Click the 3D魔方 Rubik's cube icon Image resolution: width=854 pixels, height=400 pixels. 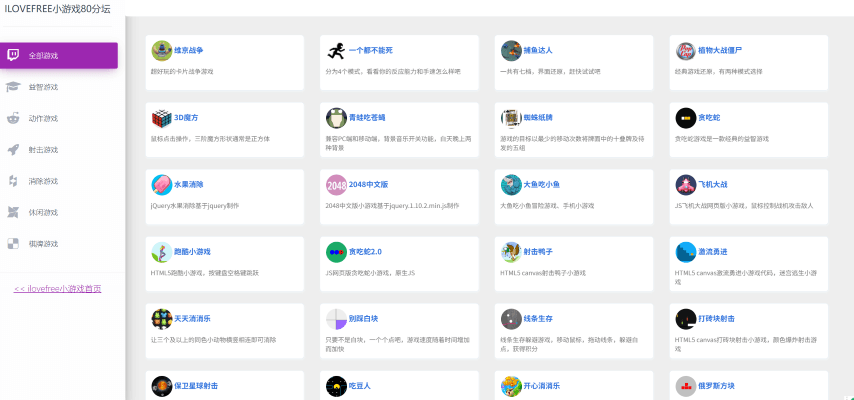click(162, 118)
